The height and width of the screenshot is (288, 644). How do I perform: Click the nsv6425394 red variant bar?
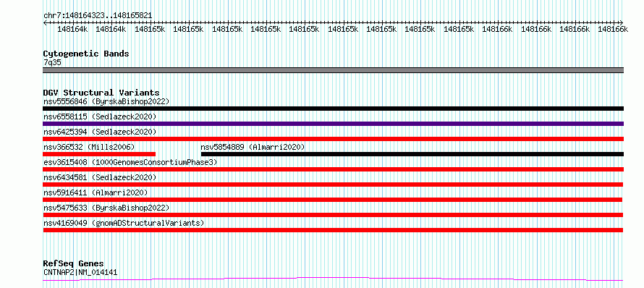(x=333, y=139)
